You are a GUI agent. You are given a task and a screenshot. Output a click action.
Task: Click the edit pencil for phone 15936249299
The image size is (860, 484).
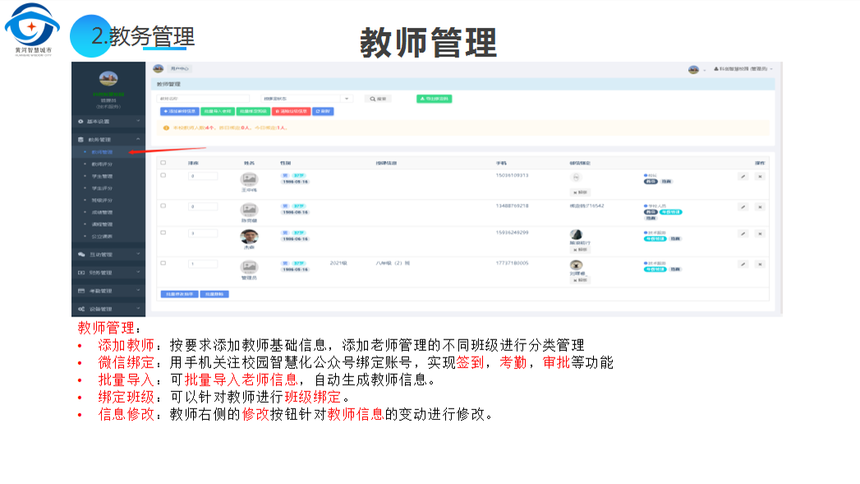743,234
